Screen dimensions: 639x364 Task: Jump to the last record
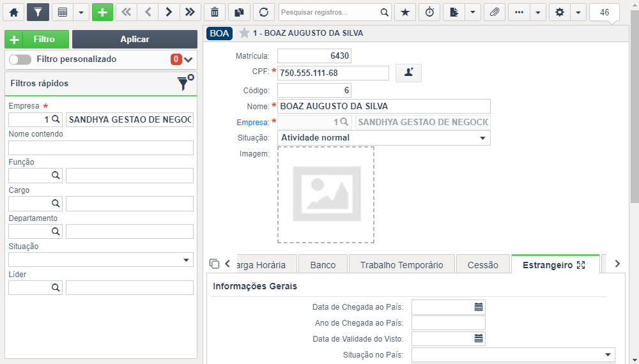190,12
